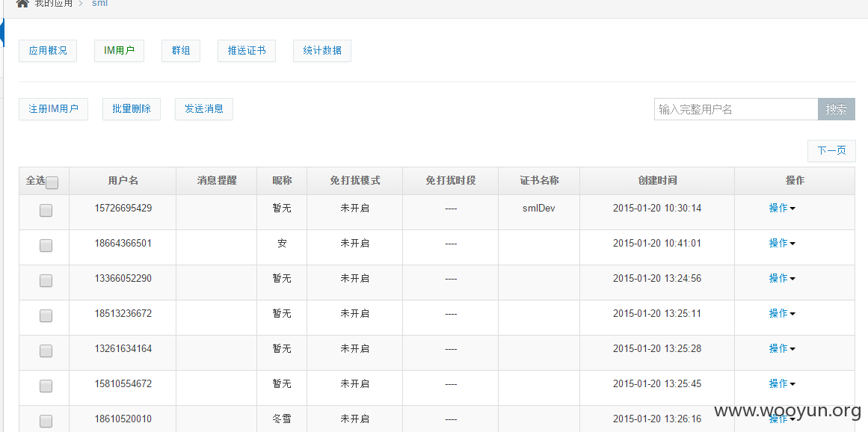Image resolution: width=868 pixels, height=432 pixels.
Task: Click the 注册IM用户 button
Action: (x=53, y=109)
